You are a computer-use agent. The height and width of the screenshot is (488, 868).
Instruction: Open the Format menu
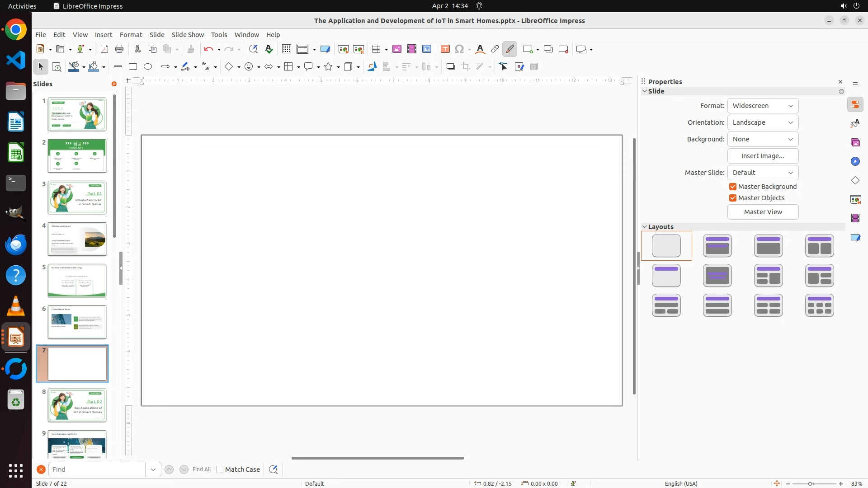click(x=131, y=35)
